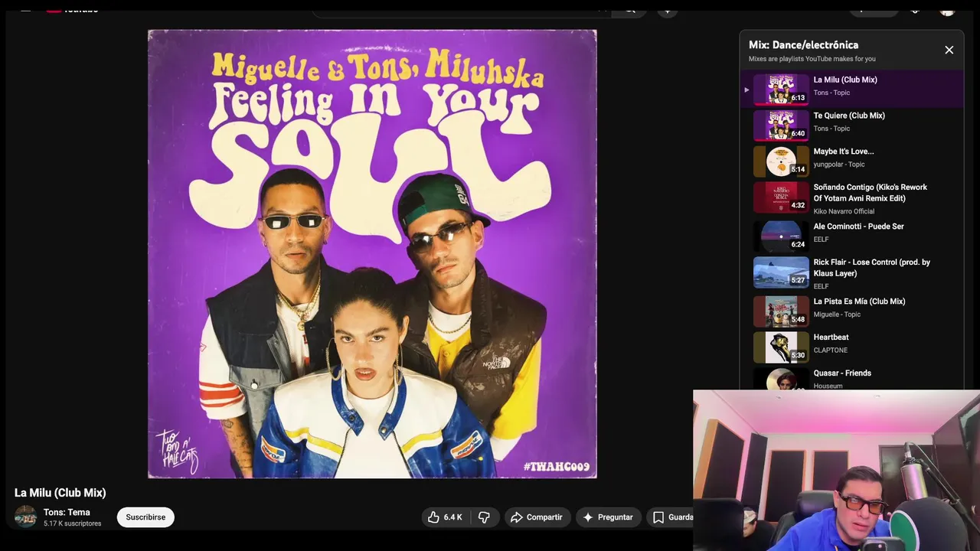980x551 pixels.
Task: Like the video with 6.4 K likes
Action: 445,517
